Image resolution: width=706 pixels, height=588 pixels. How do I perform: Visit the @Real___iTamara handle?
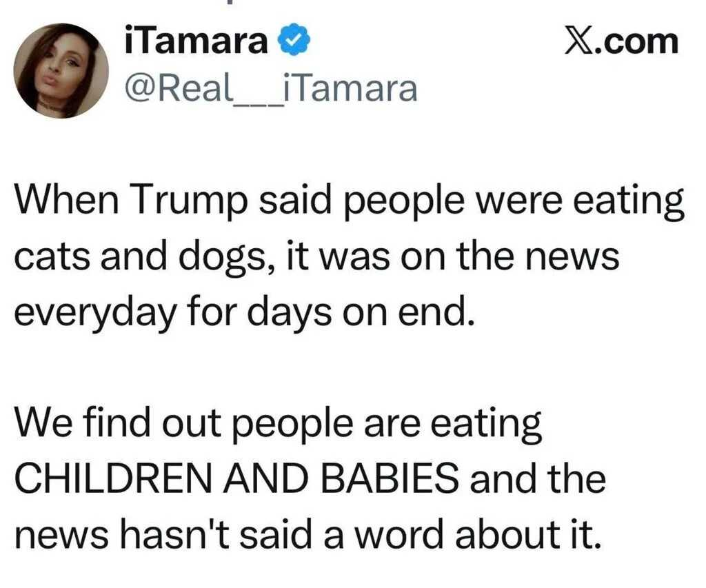tap(270, 88)
